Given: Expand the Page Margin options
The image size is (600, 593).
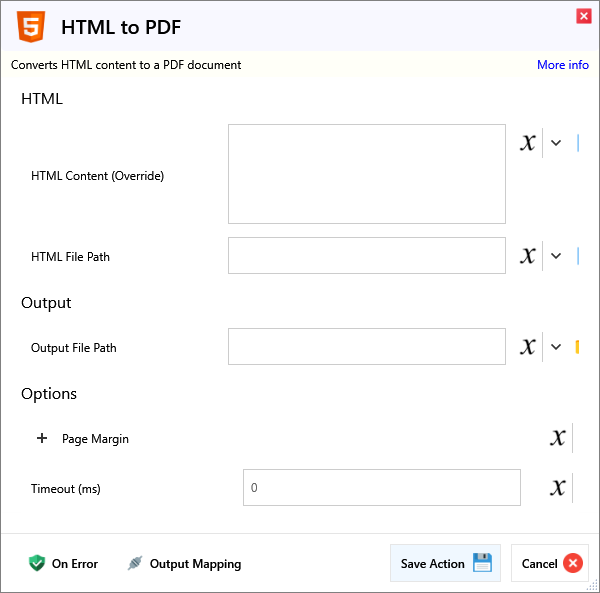Looking at the screenshot, I should pos(42,438).
